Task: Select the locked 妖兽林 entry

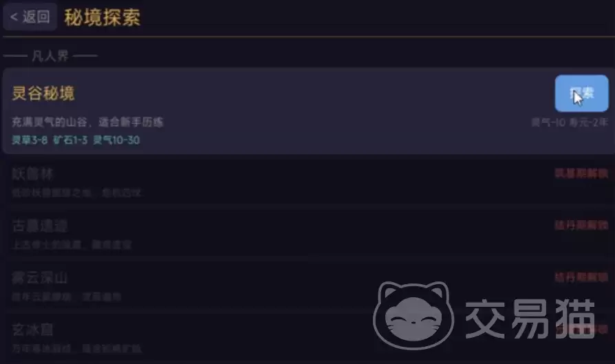Action: 307,182
